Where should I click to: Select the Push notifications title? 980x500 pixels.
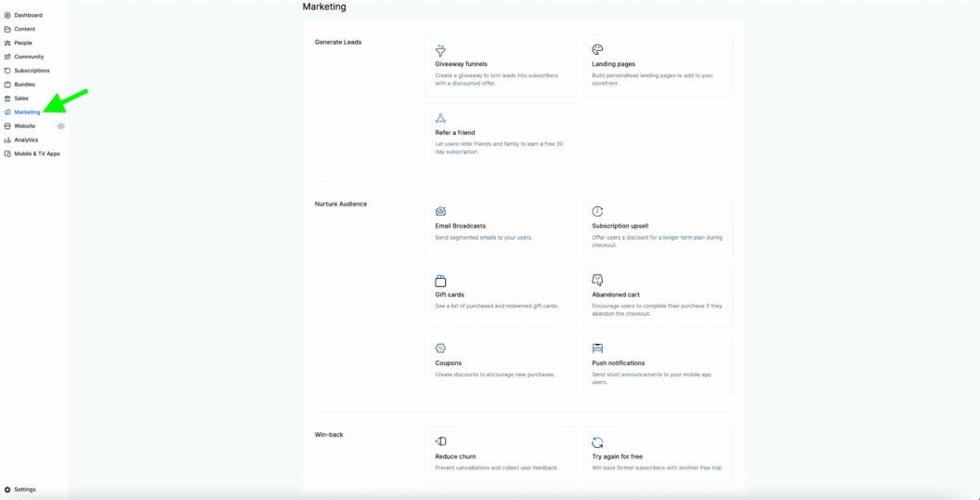pyautogui.click(x=618, y=363)
